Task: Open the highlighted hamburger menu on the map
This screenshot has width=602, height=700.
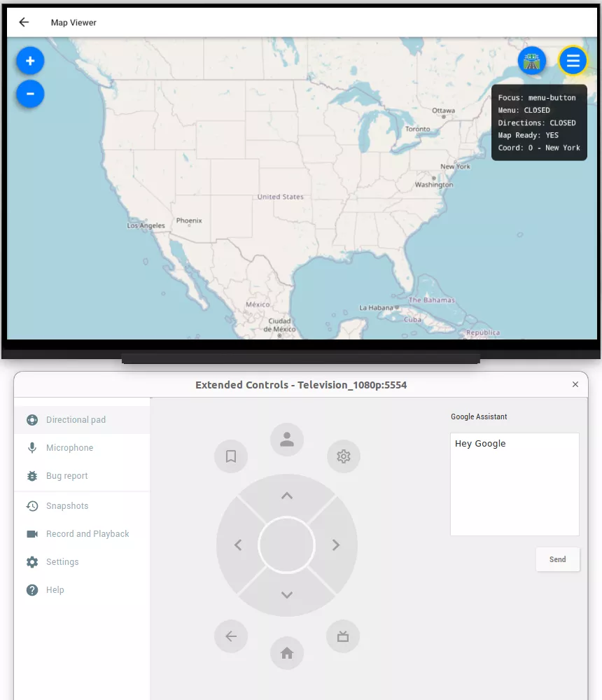Action: click(x=573, y=61)
